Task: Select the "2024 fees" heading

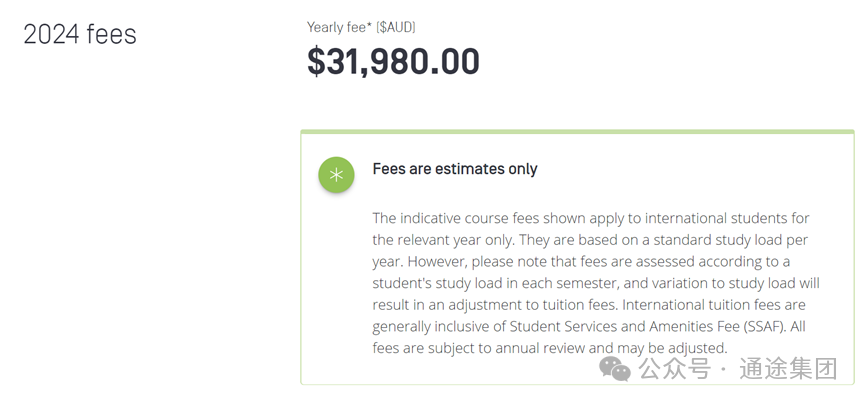Action: pyautogui.click(x=80, y=35)
